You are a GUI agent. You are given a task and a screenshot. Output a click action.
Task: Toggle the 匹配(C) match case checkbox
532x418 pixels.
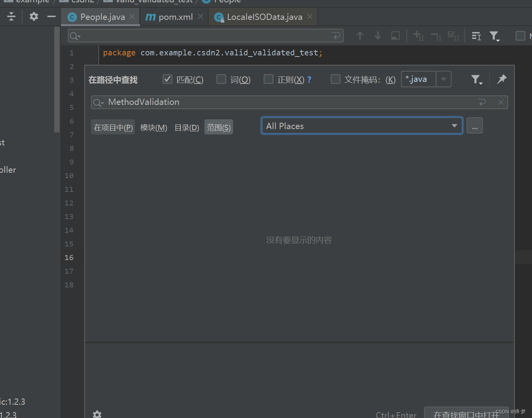point(168,79)
